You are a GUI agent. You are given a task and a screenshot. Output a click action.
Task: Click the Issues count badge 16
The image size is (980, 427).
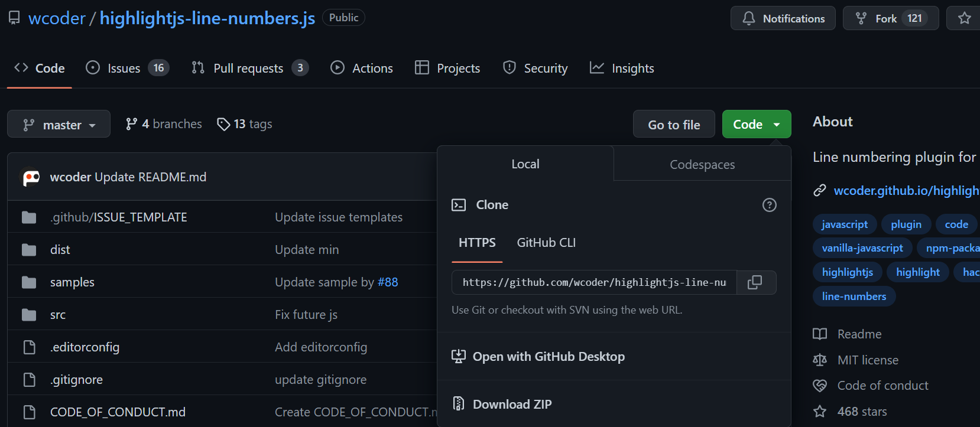pyautogui.click(x=158, y=68)
